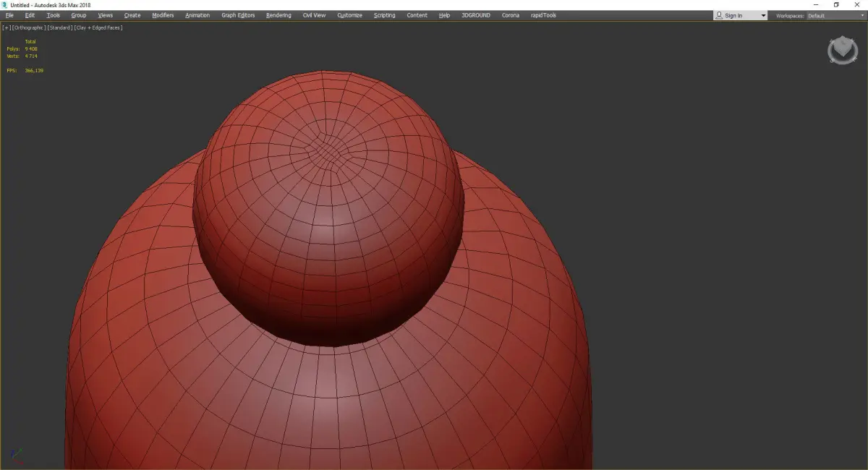Open the Customize menu

pos(349,15)
